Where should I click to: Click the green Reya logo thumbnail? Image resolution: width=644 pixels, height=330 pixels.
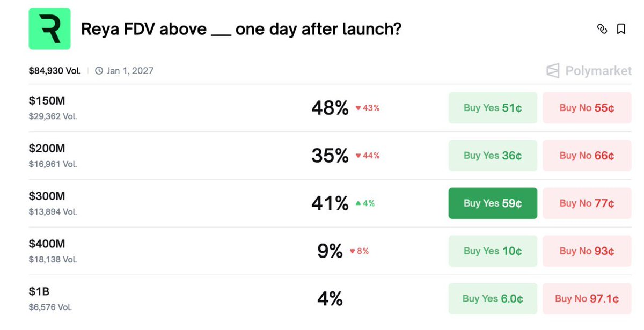point(49,29)
